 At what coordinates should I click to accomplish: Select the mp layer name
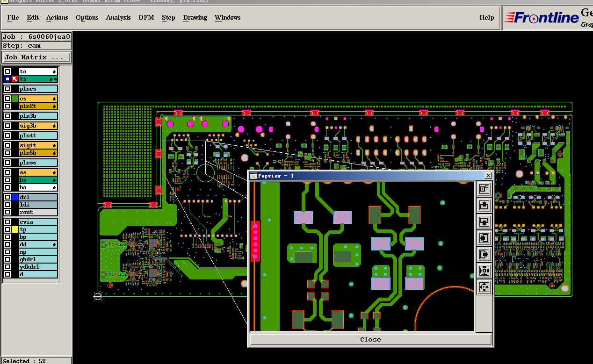pyautogui.click(x=38, y=252)
